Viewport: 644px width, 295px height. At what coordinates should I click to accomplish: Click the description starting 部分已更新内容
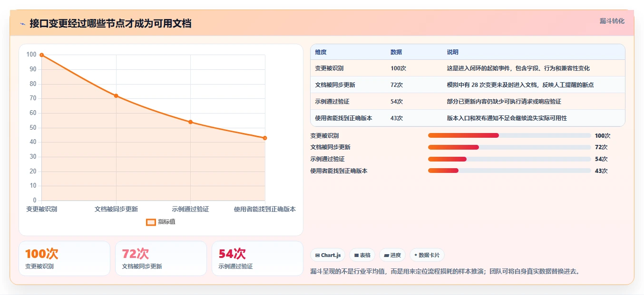tap(504, 102)
